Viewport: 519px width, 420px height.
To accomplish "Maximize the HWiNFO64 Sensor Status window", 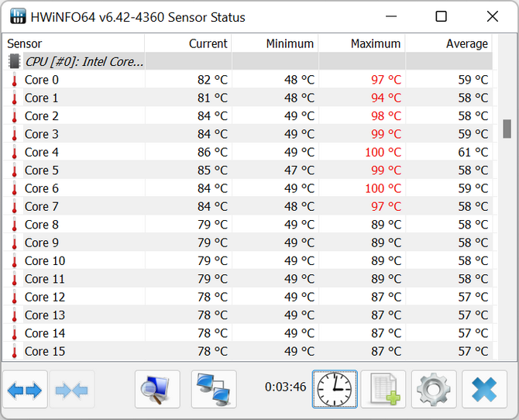I will (441, 16).
